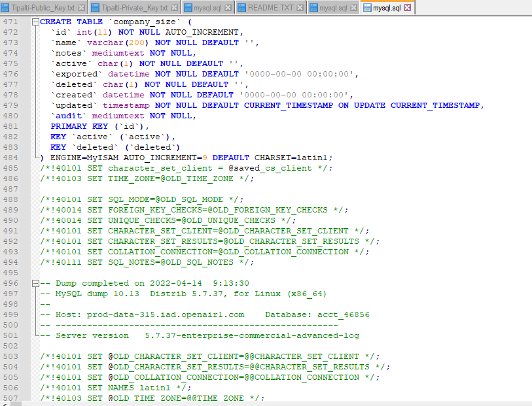The height and width of the screenshot is (406, 532).
Task: Click the disk icon on Tipalti-Public_Key.txt tab
Action: point(5,7)
